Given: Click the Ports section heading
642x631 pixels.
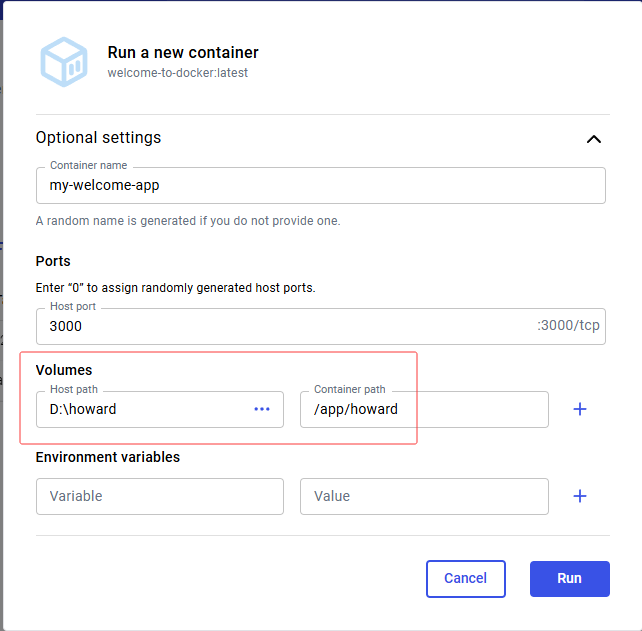Looking at the screenshot, I should click(53, 261).
